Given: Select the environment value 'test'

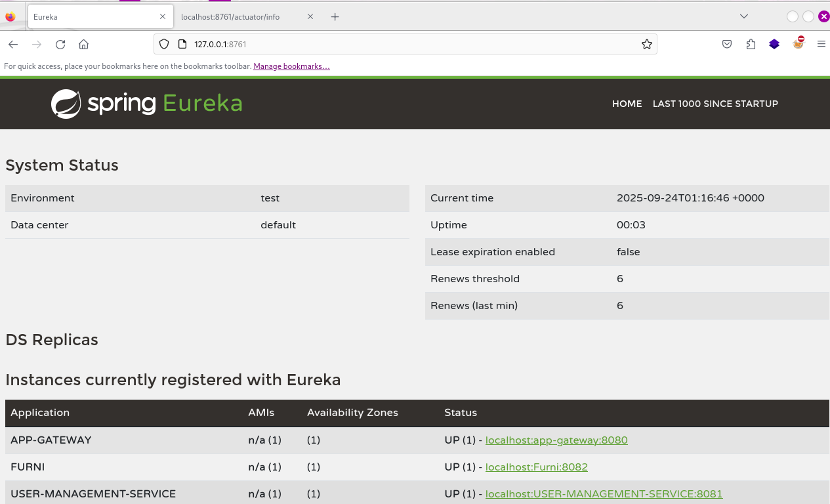Looking at the screenshot, I should 270,198.
